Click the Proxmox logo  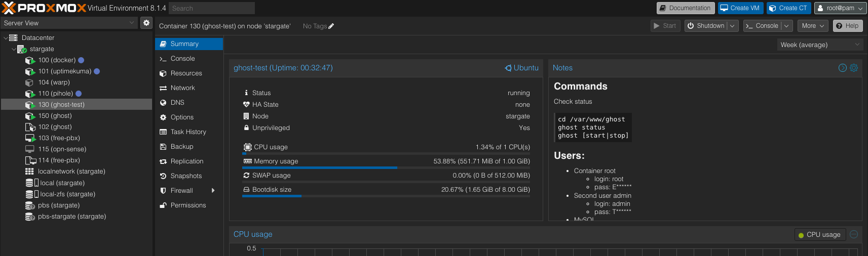(x=44, y=8)
